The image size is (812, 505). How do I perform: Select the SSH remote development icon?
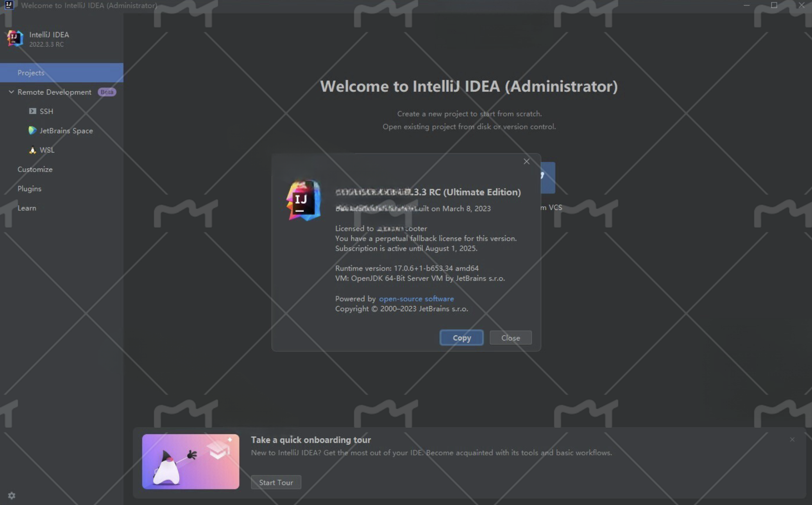tap(31, 111)
